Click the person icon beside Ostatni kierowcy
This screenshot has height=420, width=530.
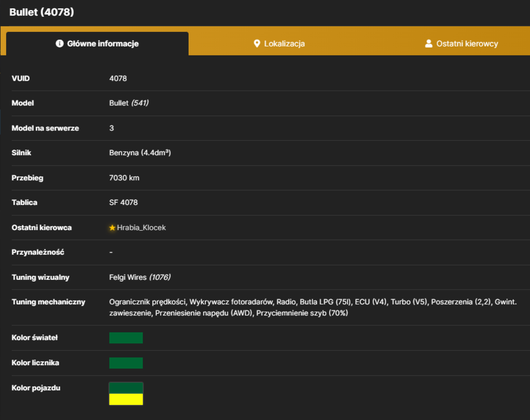click(429, 44)
